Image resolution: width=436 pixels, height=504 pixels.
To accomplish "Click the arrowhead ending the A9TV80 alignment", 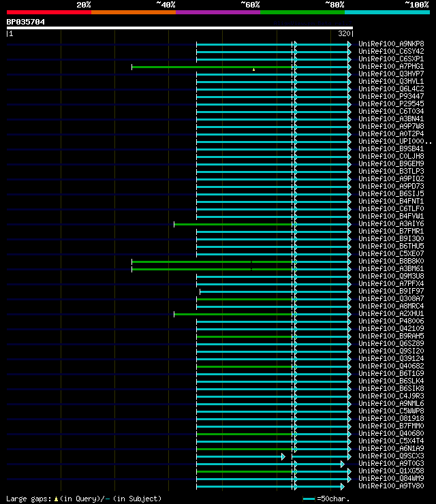I will [x=343, y=487].
